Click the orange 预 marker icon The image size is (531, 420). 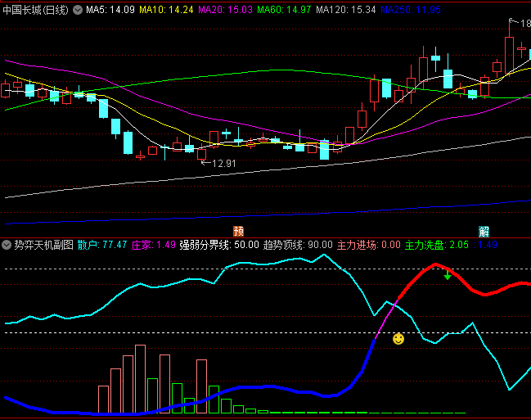[238, 231]
